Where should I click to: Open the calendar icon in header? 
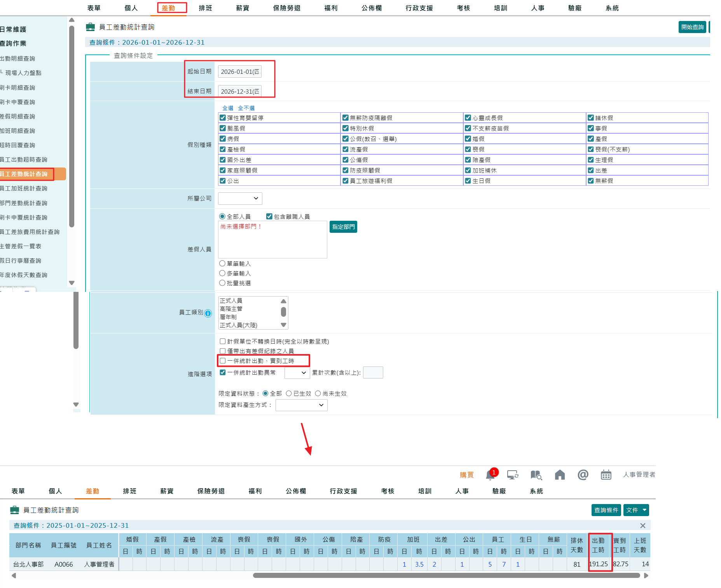click(606, 475)
